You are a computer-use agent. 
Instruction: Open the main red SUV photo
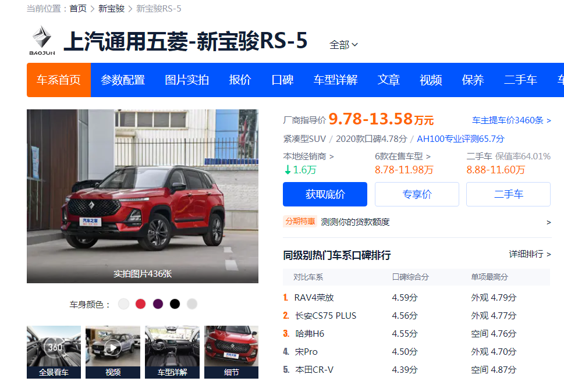[x=143, y=196]
